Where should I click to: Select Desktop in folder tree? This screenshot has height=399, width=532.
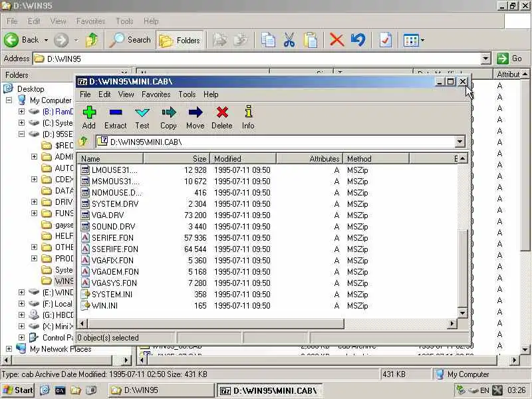tap(31, 89)
